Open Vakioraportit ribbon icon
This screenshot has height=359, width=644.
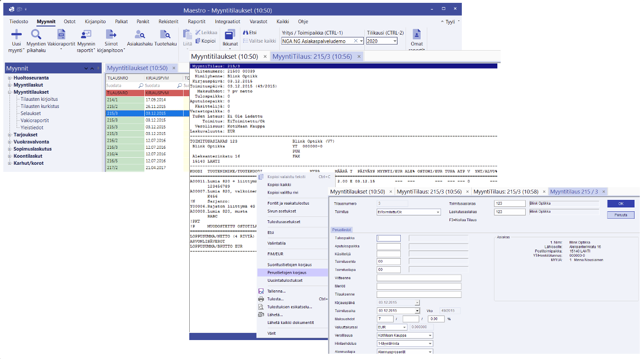click(x=61, y=34)
